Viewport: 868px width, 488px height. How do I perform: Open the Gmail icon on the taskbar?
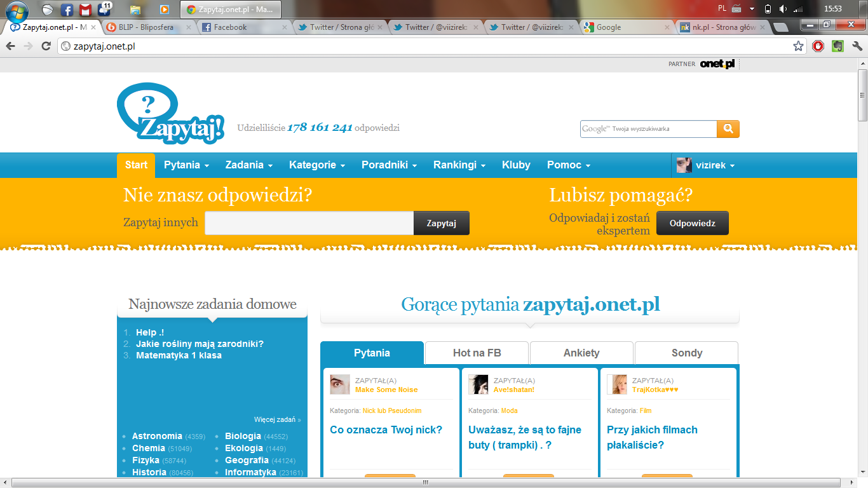point(85,10)
